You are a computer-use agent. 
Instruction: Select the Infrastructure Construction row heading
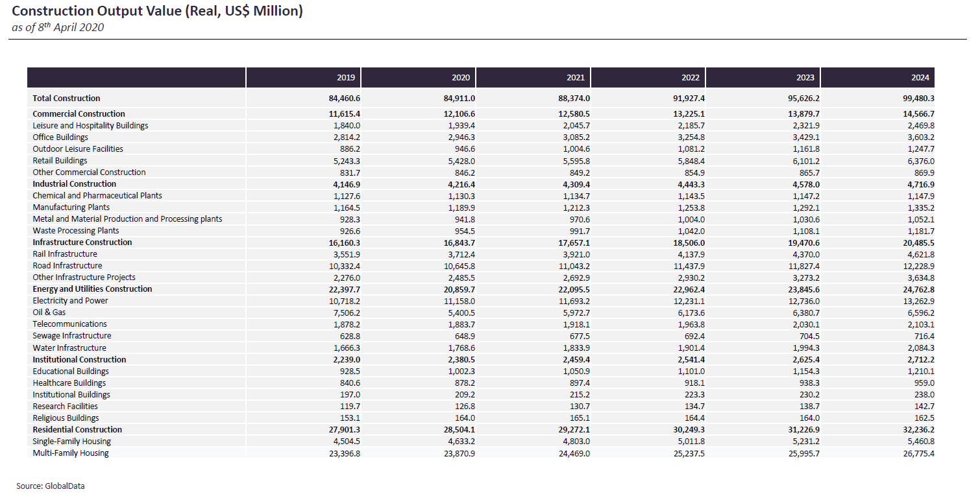tap(82, 242)
